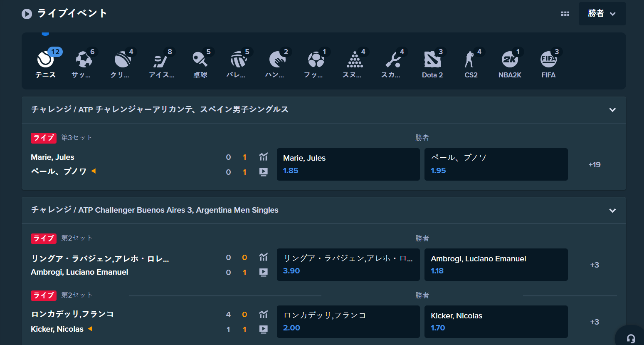Collapse the ATP Challenger Buenos Aires section
Viewport: 644px width, 345px height.
point(612,211)
